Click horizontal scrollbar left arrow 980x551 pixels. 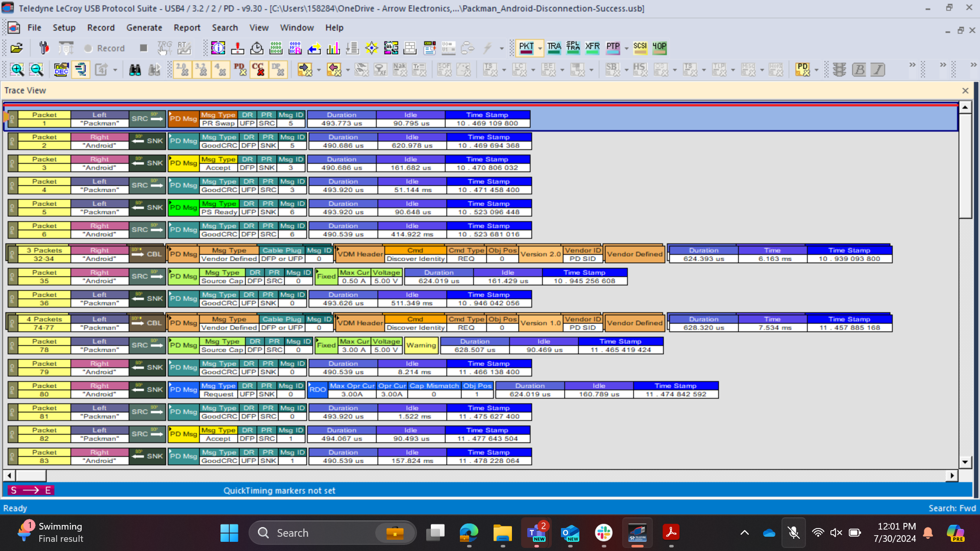coord(9,475)
